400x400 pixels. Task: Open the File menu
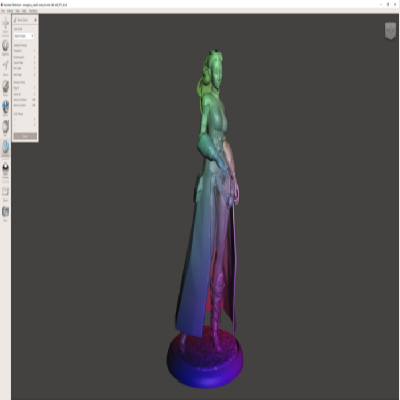pyautogui.click(x=3, y=11)
